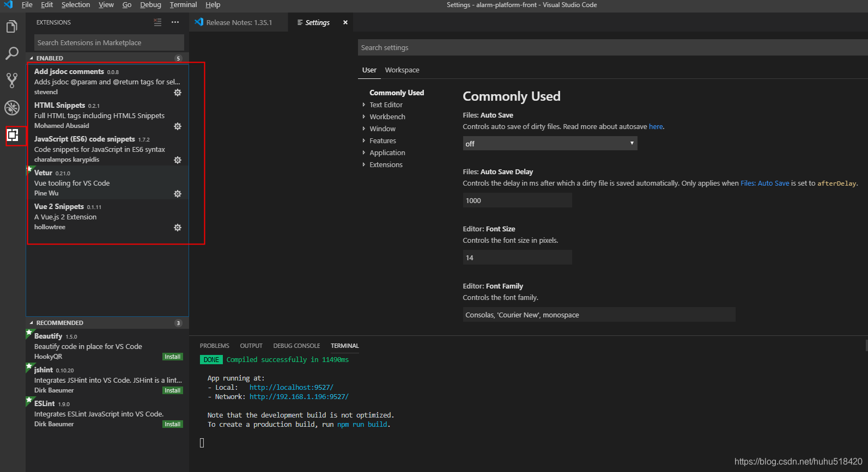This screenshot has width=868, height=472.
Task: Click the Font Family field with Consolas
Action: tap(599, 315)
